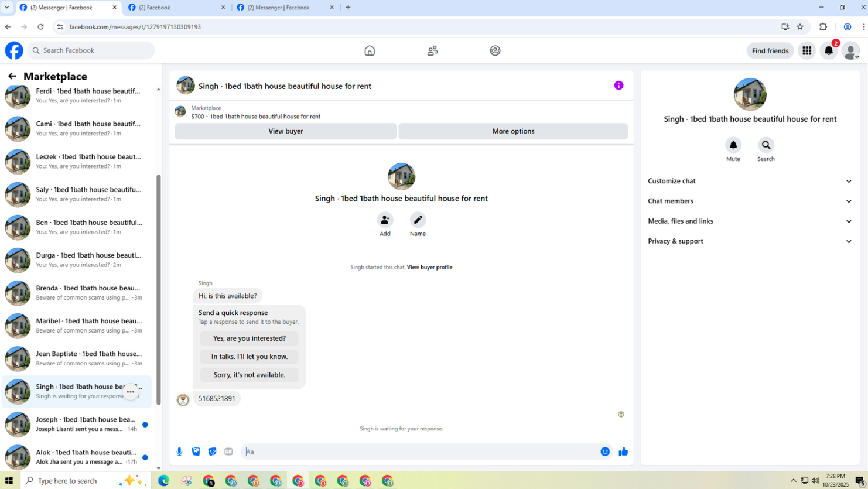
Task: Open the Maribel conversation
Action: pyautogui.click(x=76, y=325)
